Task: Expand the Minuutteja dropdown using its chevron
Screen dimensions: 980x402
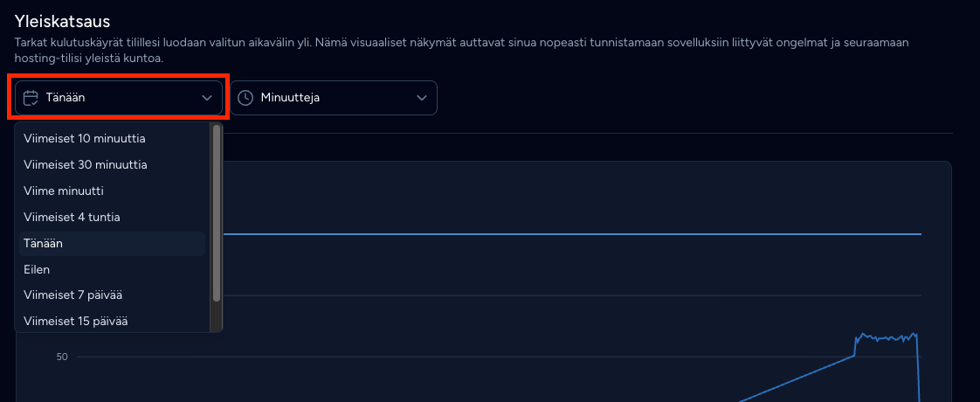Action: [422, 98]
